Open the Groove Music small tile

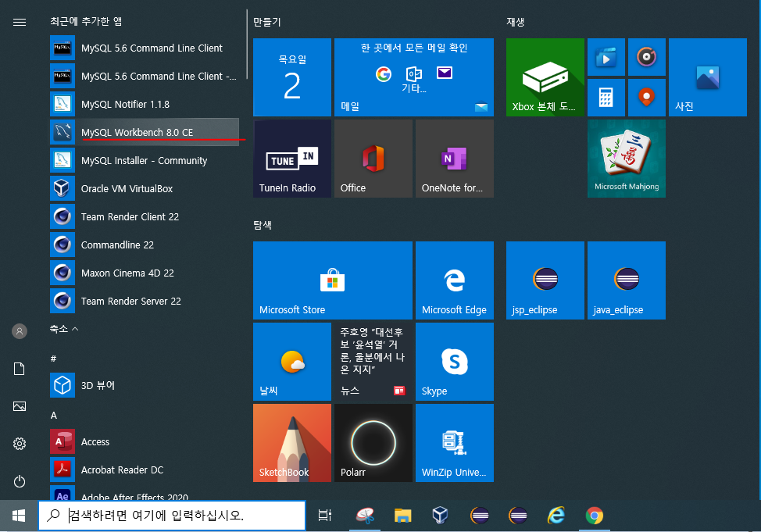coord(646,57)
